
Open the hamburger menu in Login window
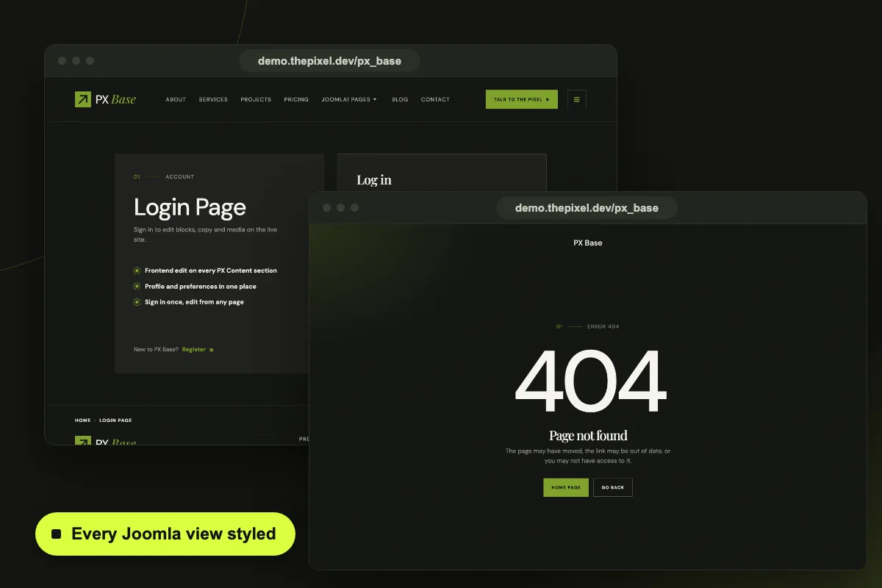576,99
